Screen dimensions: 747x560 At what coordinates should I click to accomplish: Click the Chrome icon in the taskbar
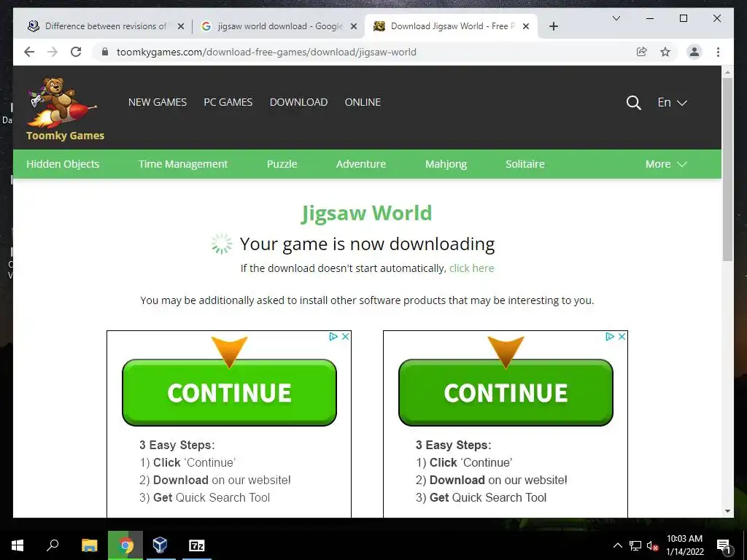pos(125,545)
